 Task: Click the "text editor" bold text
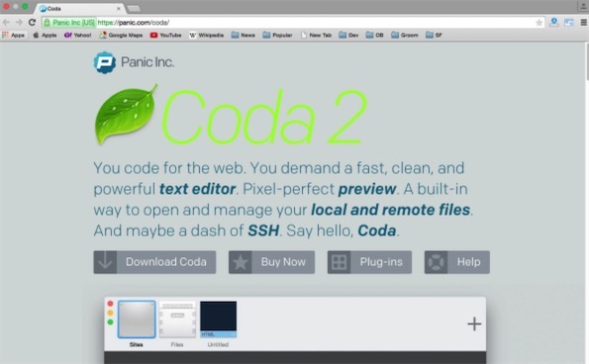pos(198,189)
